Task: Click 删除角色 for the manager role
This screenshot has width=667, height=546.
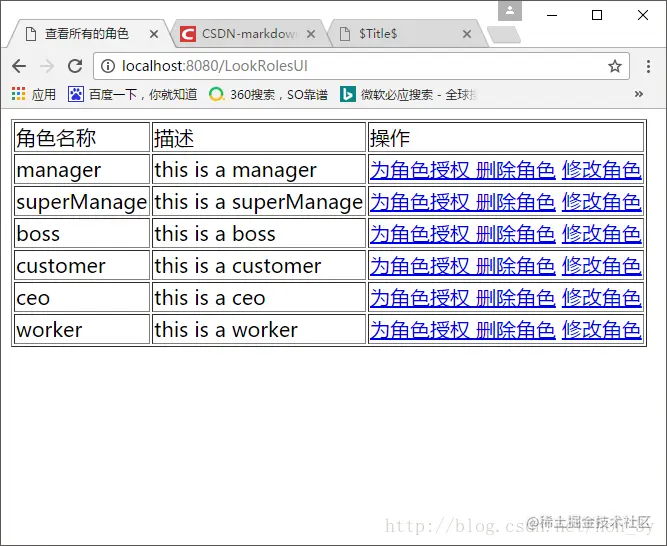Action: pyautogui.click(x=516, y=170)
